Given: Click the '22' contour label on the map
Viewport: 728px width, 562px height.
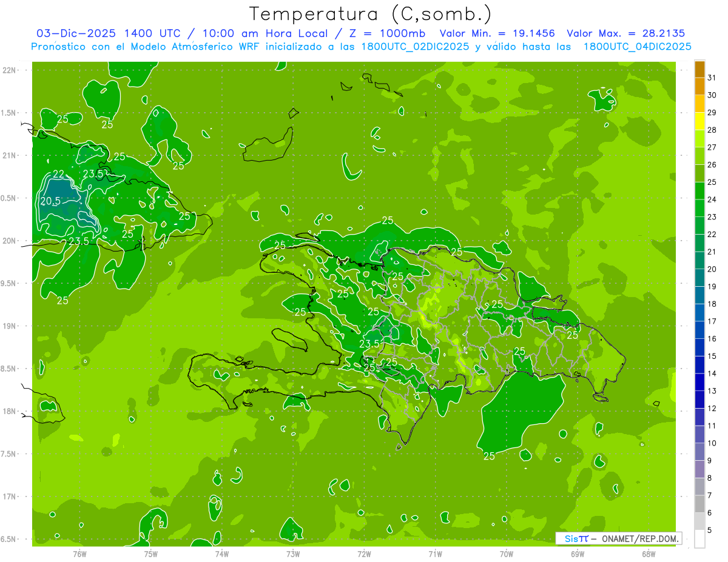Looking at the screenshot, I should [x=58, y=174].
